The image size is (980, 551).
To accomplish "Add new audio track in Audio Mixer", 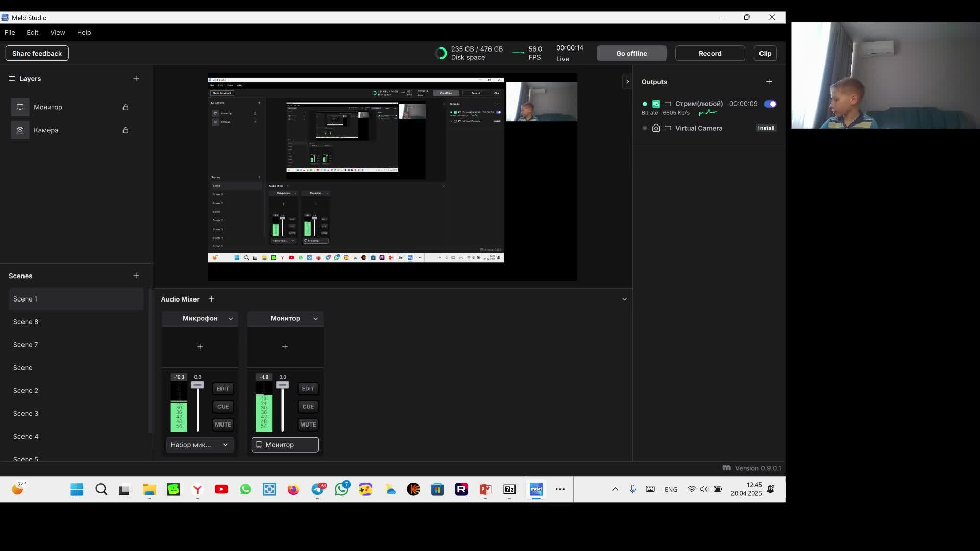I will click(x=211, y=299).
